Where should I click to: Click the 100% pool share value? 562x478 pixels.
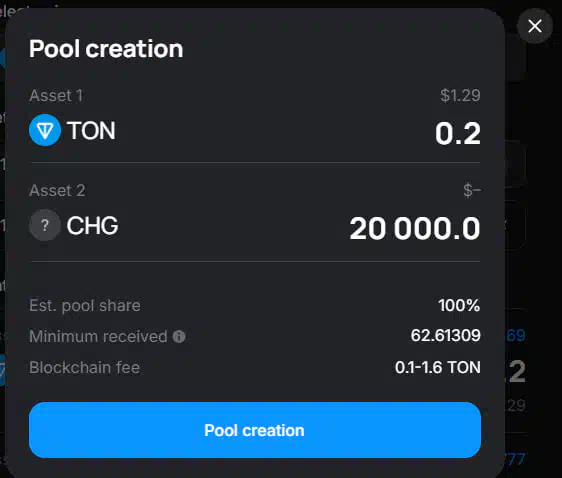[459, 305]
